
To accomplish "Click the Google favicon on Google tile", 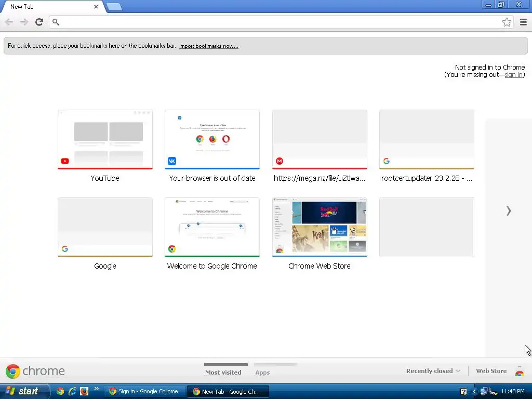I will pos(65,249).
